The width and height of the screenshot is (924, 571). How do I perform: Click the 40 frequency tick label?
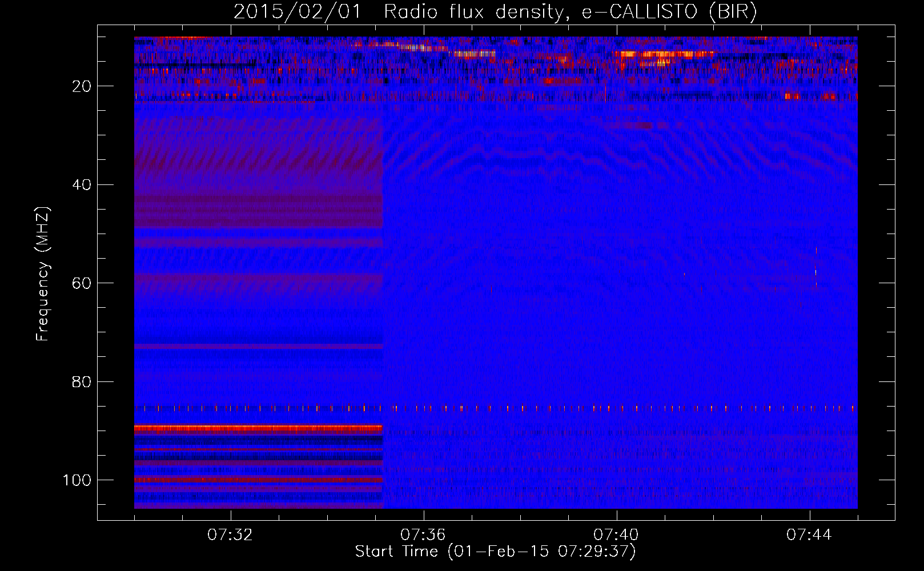pyautogui.click(x=82, y=185)
